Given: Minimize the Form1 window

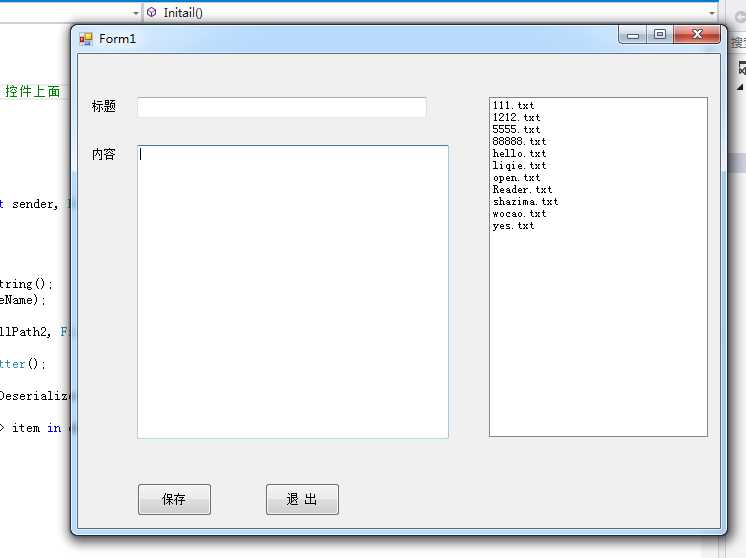Looking at the screenshot, I should [x=632, y=35].
